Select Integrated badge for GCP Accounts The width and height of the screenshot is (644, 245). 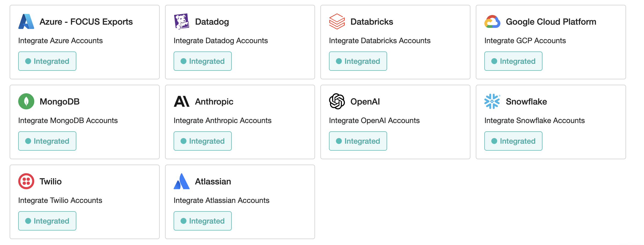(x=513, y=61)
